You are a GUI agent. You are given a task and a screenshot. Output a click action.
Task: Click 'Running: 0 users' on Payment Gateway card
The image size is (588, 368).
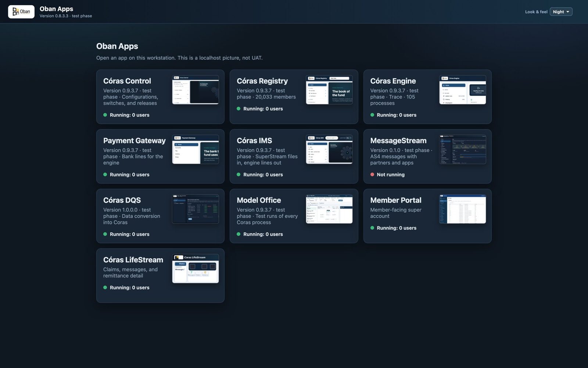(x=130, y=174)
